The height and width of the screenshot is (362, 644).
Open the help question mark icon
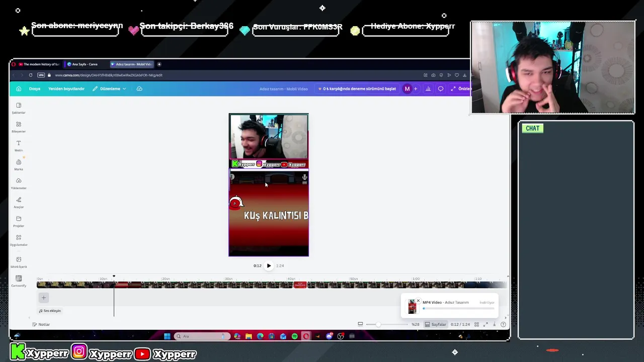point(503,324)
